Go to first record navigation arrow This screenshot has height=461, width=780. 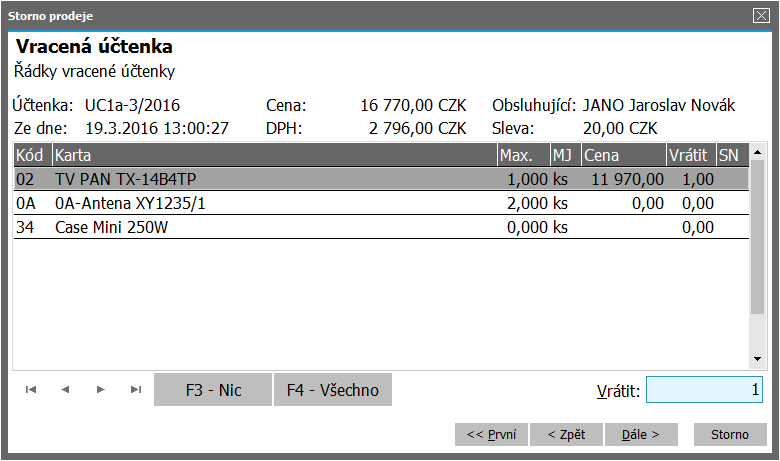point(31,390)
